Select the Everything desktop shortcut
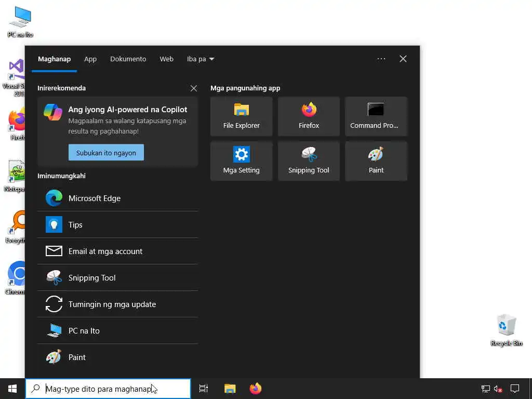This screenshot has width=532, height=399. (15, 227)
